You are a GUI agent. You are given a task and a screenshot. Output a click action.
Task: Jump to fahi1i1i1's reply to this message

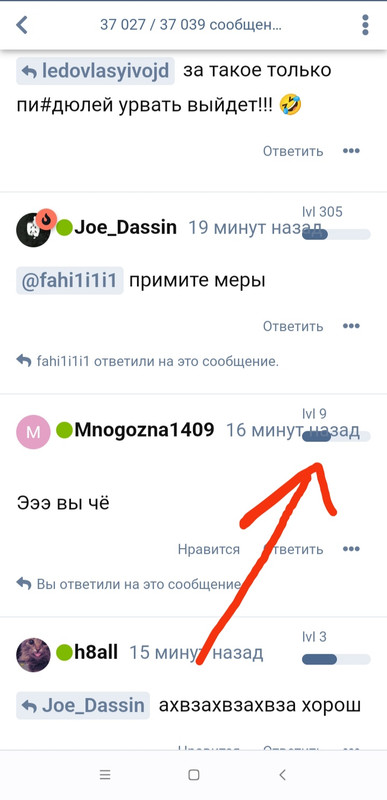147,361
